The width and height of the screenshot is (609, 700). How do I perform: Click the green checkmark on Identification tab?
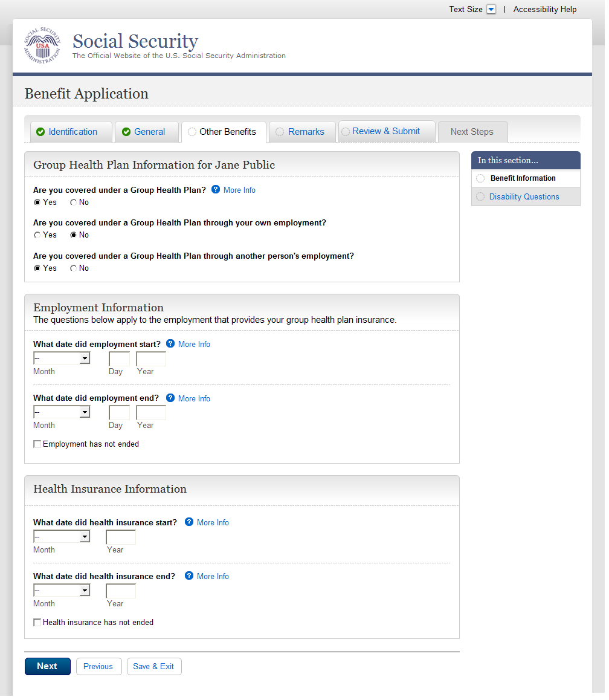pos(40,132)
